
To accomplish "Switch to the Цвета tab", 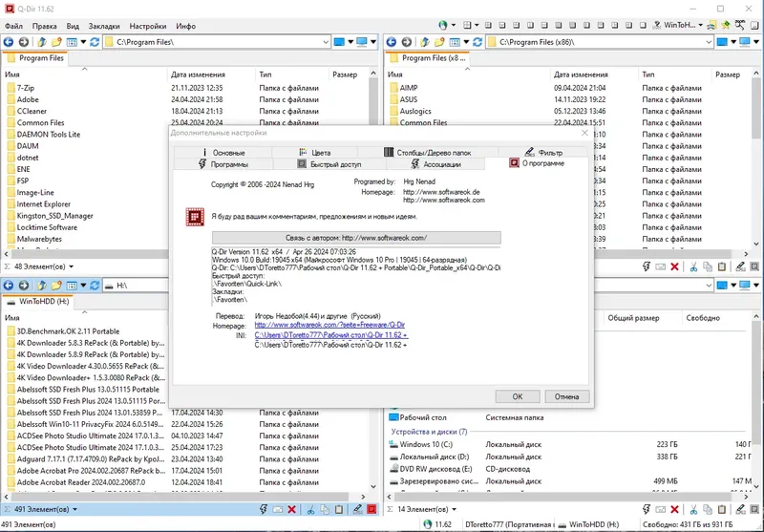I will 315,153.
